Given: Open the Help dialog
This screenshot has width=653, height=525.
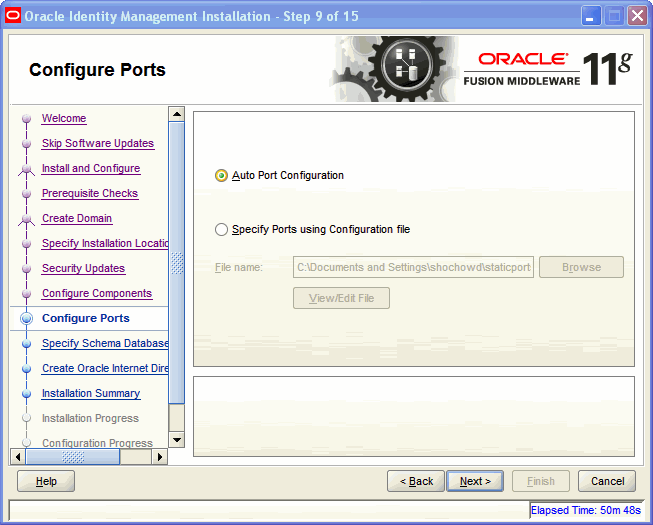Looking at the screenshot, I should pos(46,481).
